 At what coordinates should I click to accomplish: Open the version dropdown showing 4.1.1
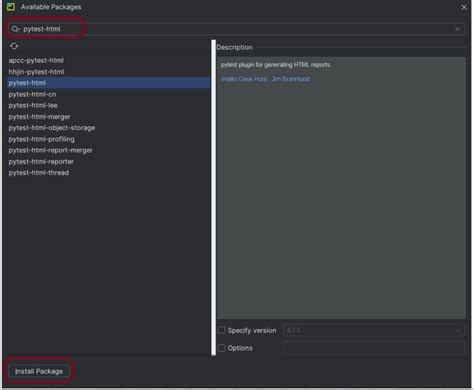[x=373, y=330]
